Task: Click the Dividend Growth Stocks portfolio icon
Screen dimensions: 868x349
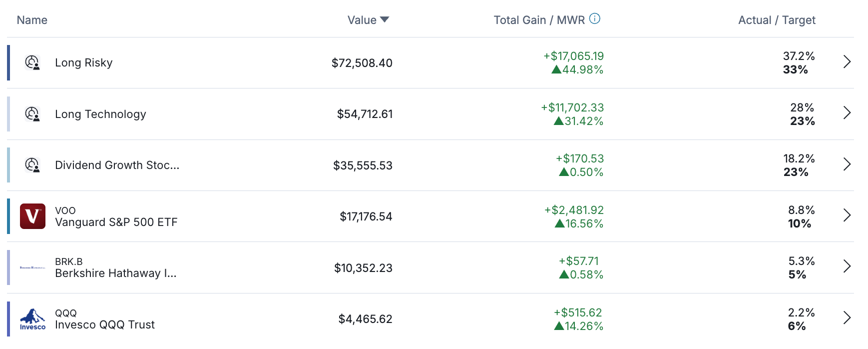Action: (x=32, y=165)
